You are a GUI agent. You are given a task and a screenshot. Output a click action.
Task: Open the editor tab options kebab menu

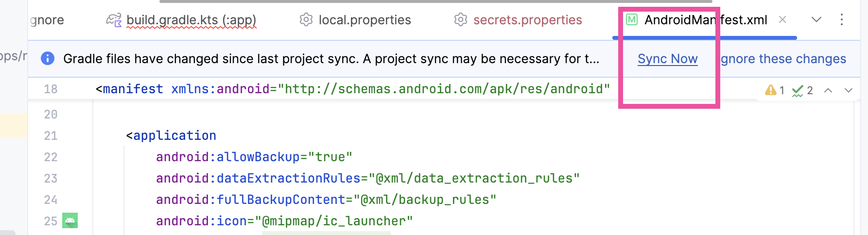[x=842, y=19]
